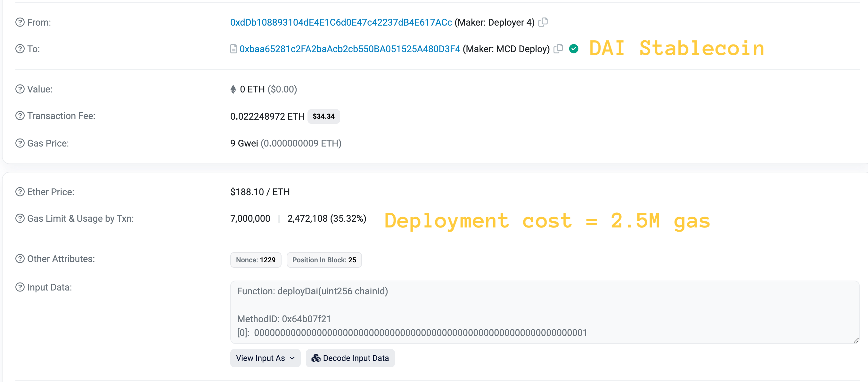Viewport: 868px width, 382px height.
Task: Copy the From address with copy icon
Action: 543,22
